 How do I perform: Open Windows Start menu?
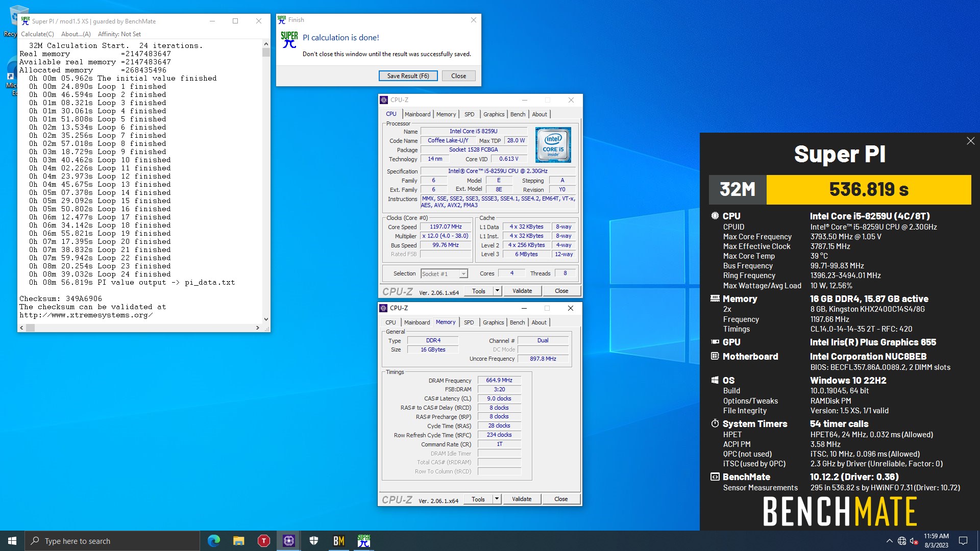coord(12,541)
